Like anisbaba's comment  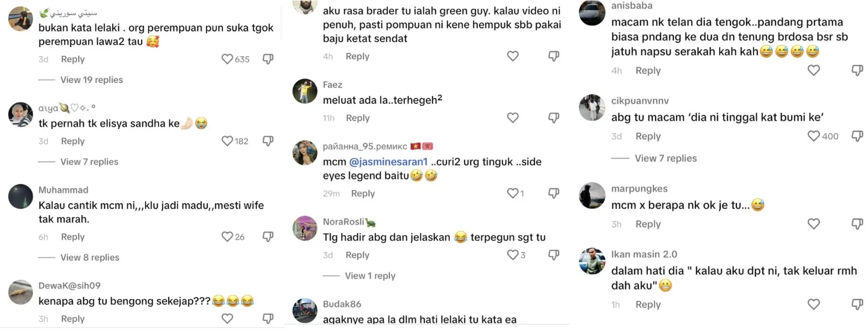click(x=813, y=70)
